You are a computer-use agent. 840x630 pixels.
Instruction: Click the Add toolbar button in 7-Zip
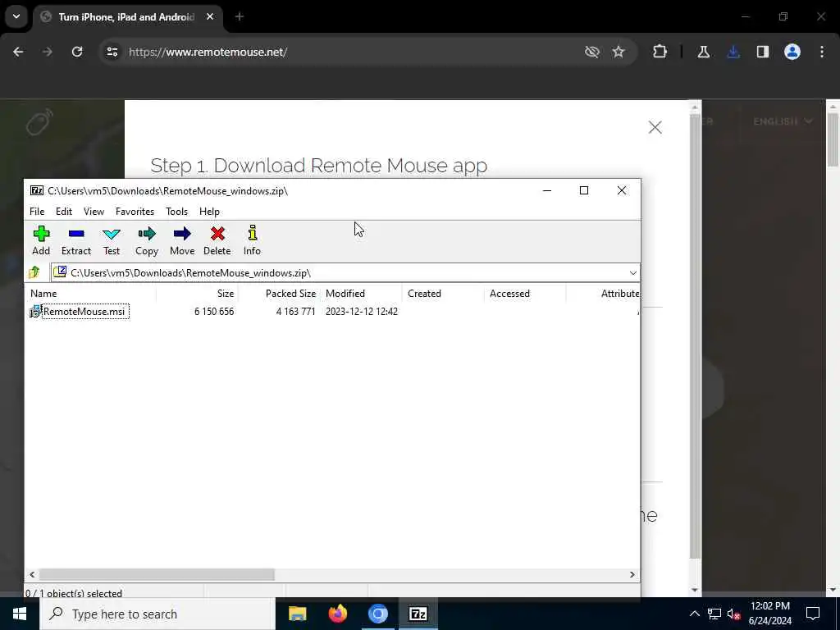(x=41, y=240)
